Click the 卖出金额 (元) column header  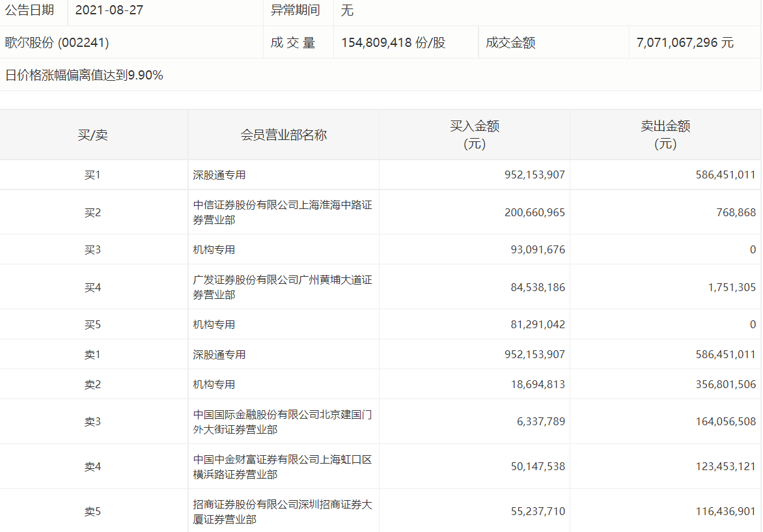point(665,135)
